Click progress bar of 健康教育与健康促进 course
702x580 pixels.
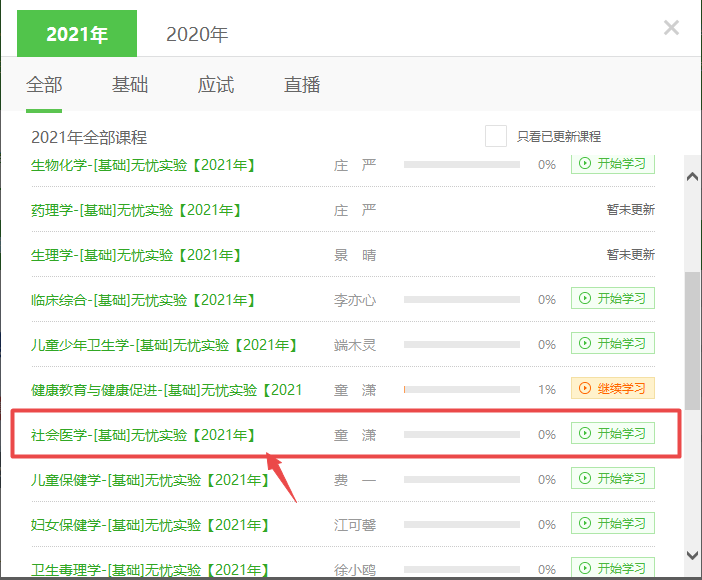[461, 390]
